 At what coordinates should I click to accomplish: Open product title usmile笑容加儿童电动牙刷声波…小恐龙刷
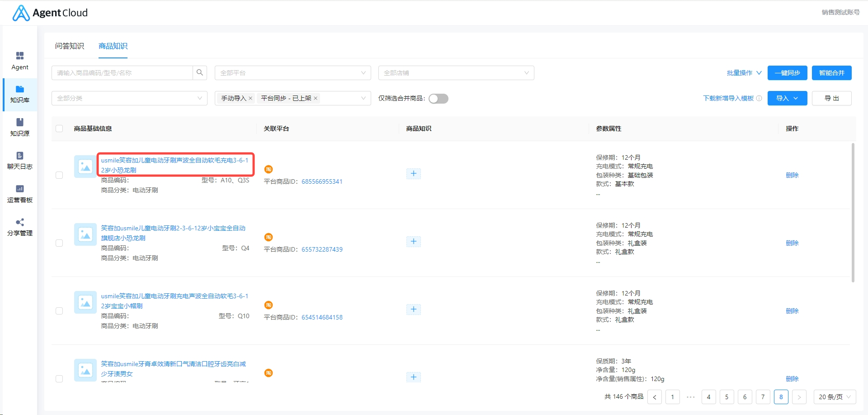(175, 165)
